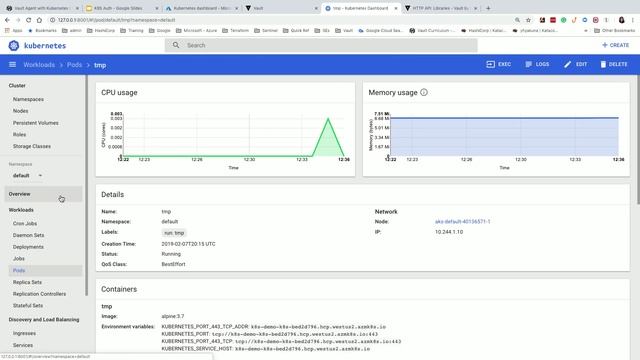The image size is (640, 360).
Task: Open the Namespace default dropdown
Action: click(27, 176)
